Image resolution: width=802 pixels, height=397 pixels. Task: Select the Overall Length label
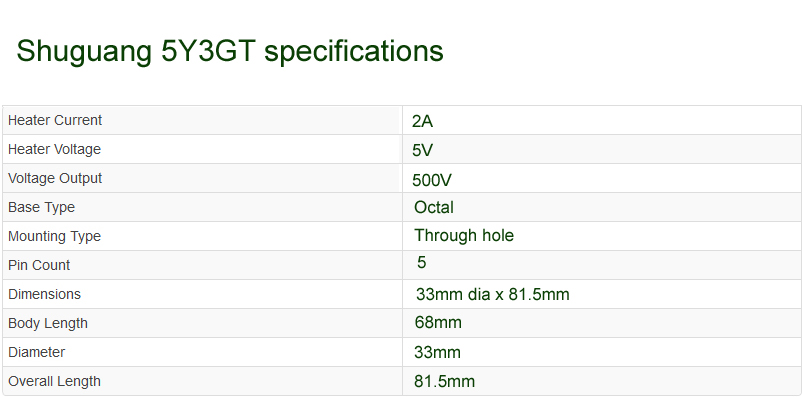click(55, 381)
